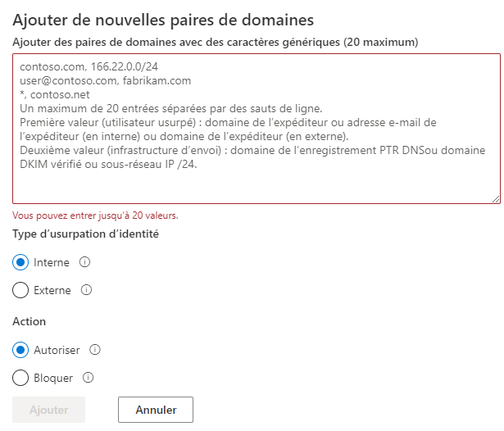
Task: Click the Action section label
Action: 30,322
